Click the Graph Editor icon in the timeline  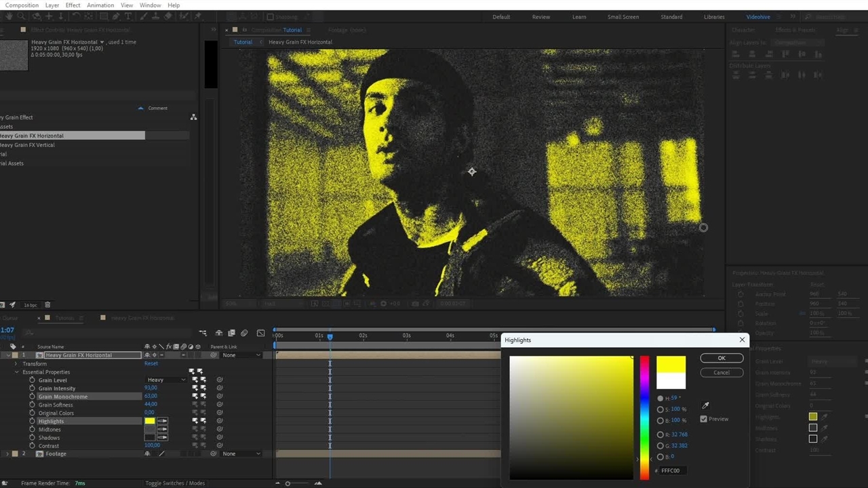point(261,333)
